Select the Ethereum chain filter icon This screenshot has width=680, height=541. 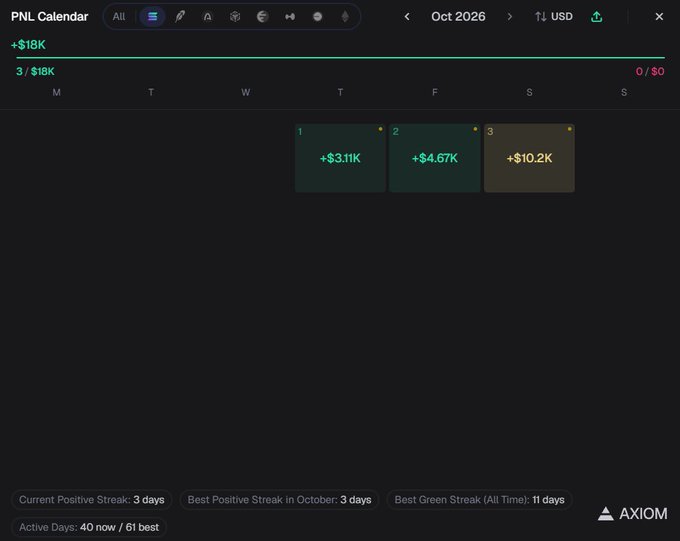345,16
